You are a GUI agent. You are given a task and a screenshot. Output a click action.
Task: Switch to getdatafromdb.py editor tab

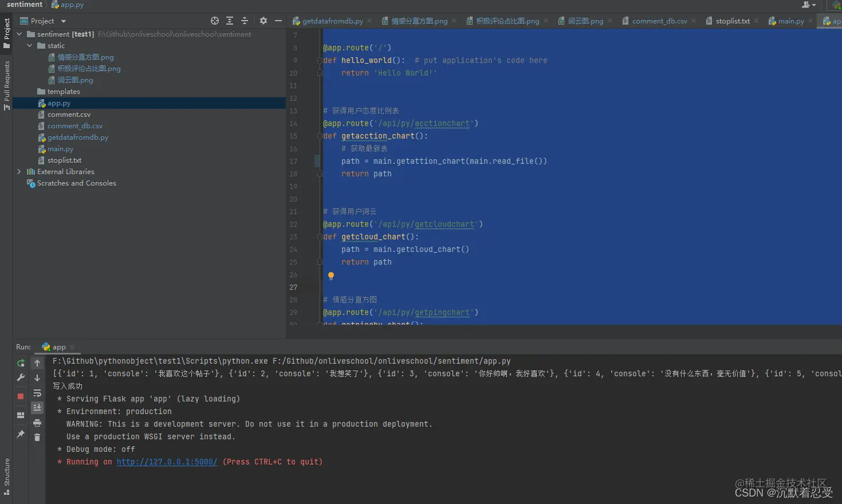point(332,21)
